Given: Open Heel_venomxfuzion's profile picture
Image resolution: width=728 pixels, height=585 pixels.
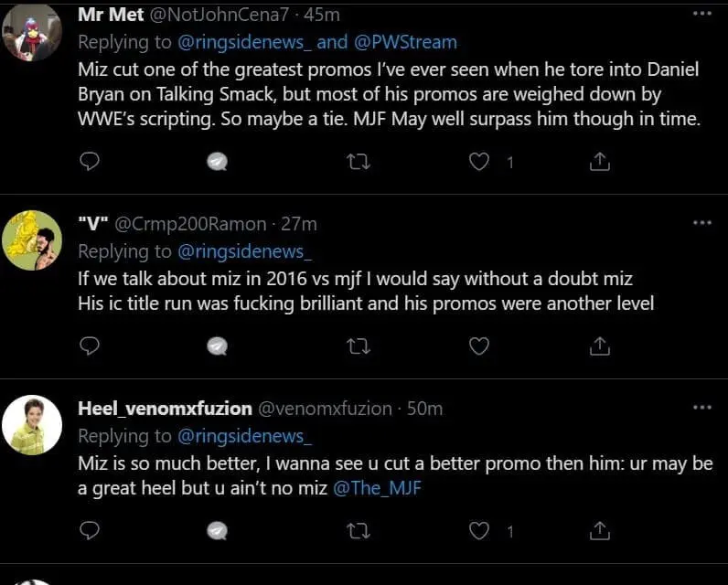Looking at the screenshot, I should 33,426.
